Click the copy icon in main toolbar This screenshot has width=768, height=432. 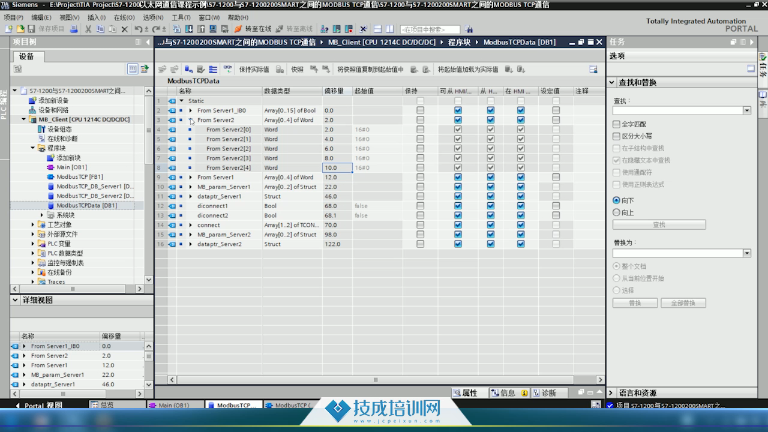click(100, 29)
